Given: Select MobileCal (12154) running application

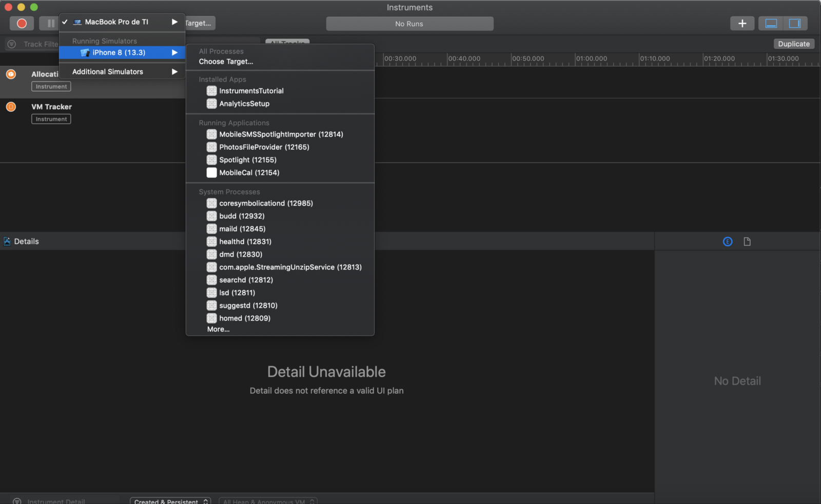Looking at the screenshot, I should coord(249,173).
